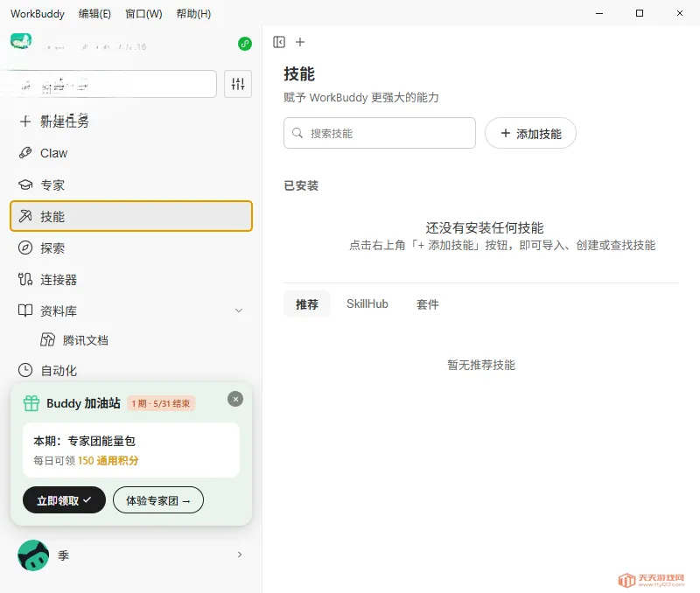The width and height of the screenshot is (700, 593).
Task: Switch to the 推荐 tab
Action: (x=307, y=304)
